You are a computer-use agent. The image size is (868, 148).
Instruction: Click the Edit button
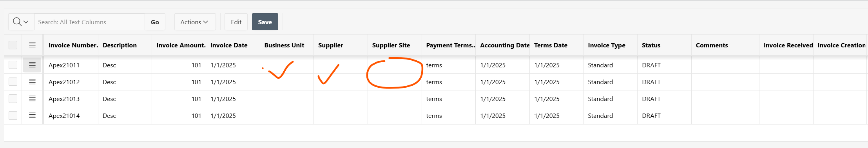coord(236,22)
